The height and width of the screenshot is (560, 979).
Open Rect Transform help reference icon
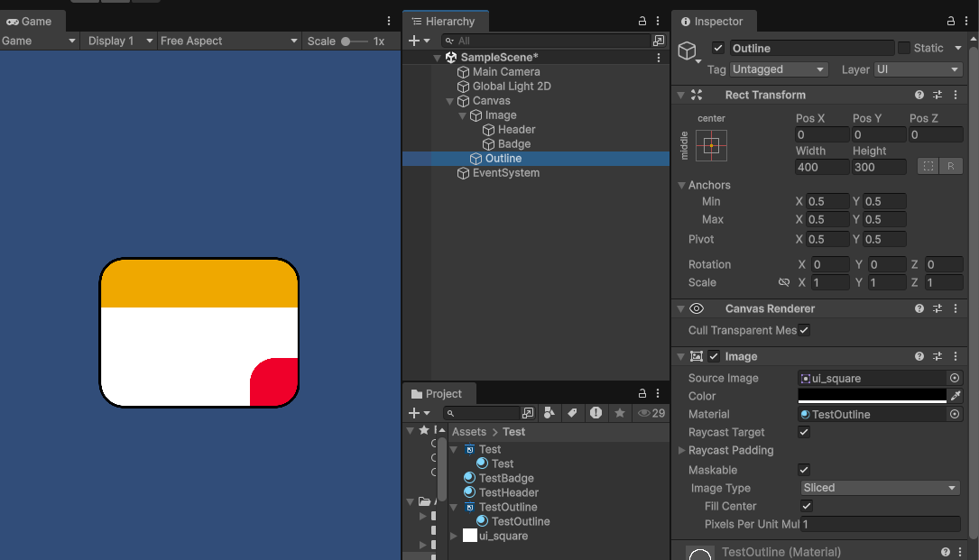pyautogui.click(x=919, y=95)
